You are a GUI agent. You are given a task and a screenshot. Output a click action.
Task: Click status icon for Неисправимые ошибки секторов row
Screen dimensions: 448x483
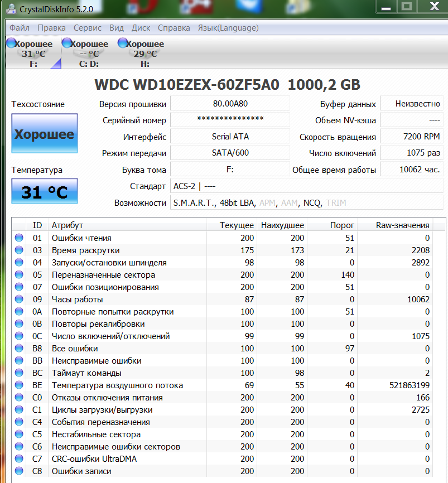[x=19, y=446]
